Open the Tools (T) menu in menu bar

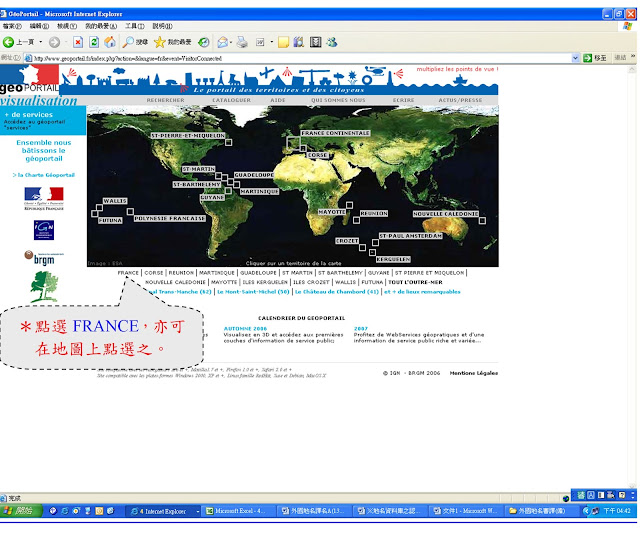134,26
